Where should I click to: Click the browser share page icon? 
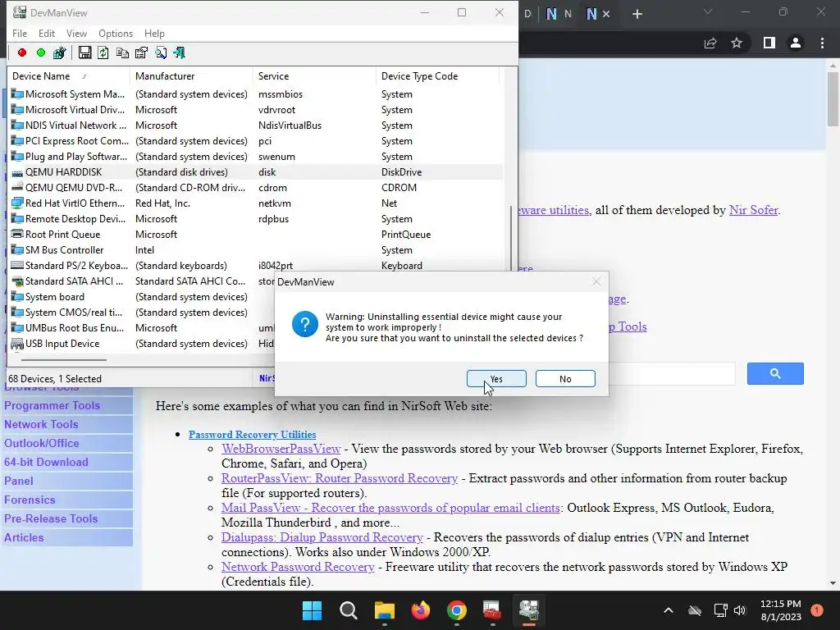coord(710,43)
